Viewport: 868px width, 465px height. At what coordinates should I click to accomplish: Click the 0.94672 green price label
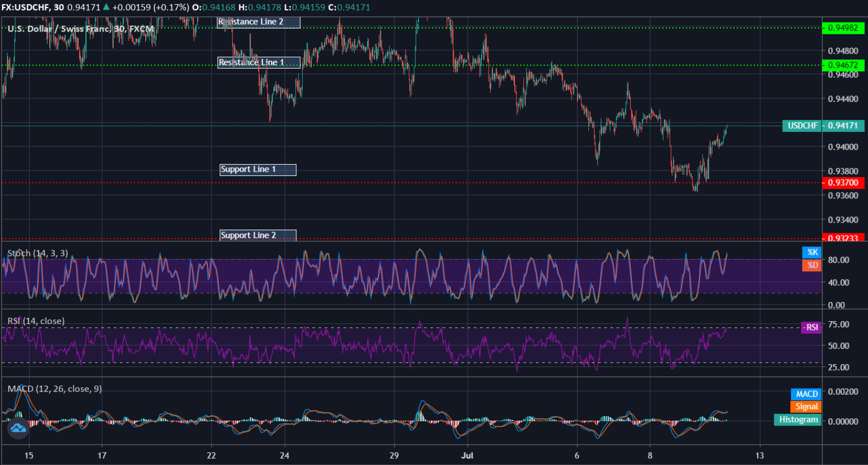tap(843, 65)
